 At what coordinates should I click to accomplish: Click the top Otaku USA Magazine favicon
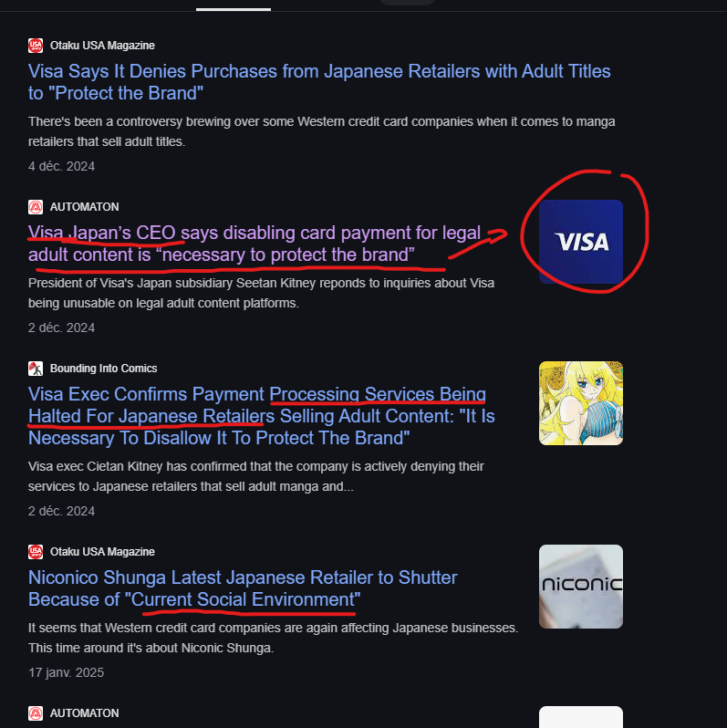[x=36, y=46]
